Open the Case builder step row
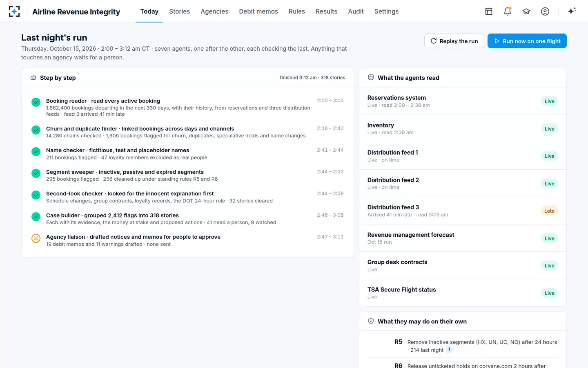Viewport: 588px width, 368px height. point(187,219)
